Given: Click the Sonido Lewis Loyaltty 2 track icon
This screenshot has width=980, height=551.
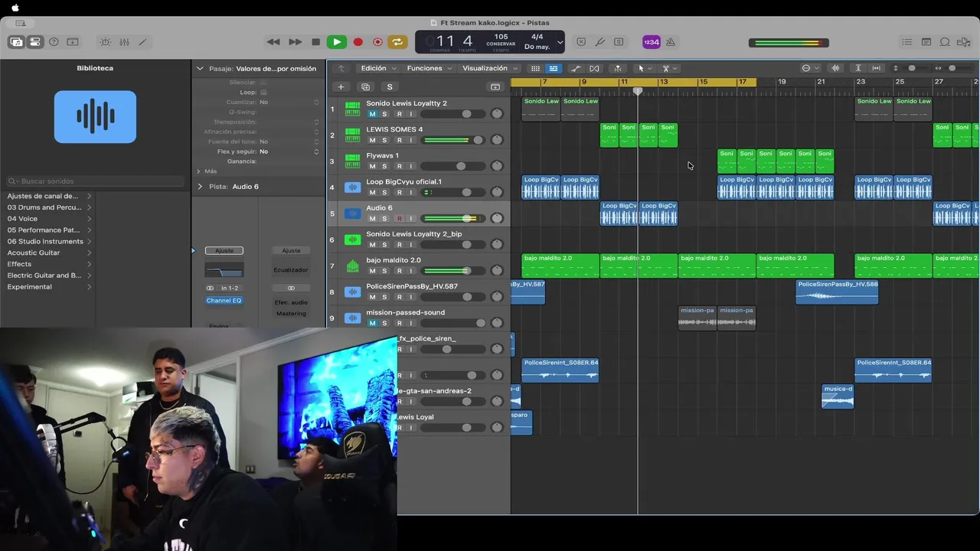Looking at the screenshot, I should 352,109.
